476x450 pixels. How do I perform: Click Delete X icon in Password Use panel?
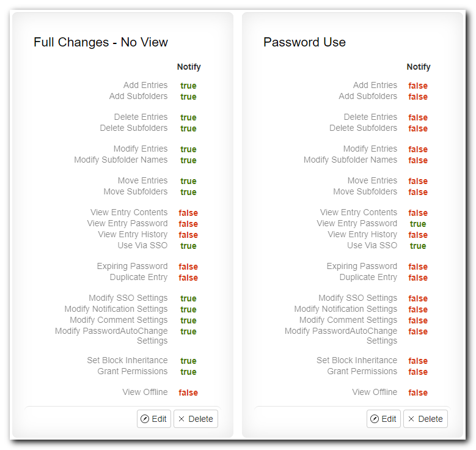411,419
